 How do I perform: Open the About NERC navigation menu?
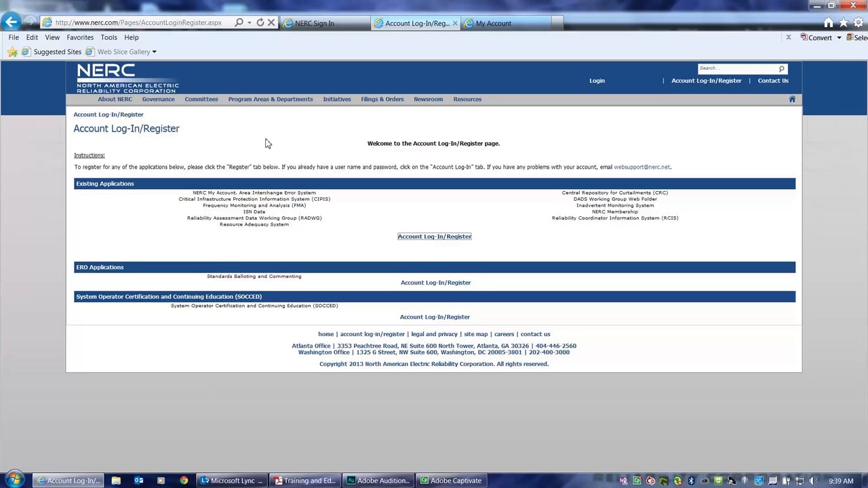point(115,99)
